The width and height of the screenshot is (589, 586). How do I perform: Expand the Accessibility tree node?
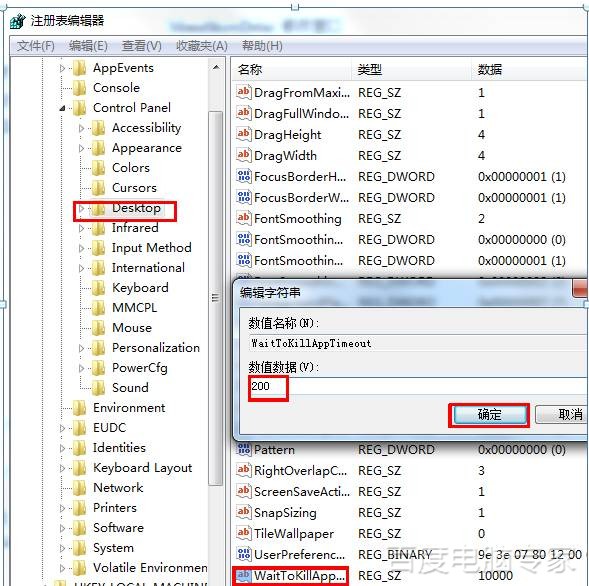point(81,128)
